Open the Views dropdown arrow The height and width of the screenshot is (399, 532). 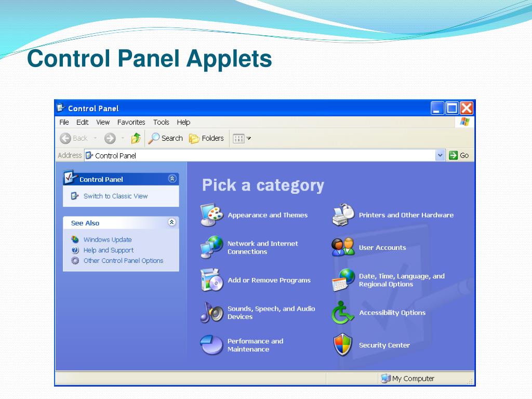point(249,138)
